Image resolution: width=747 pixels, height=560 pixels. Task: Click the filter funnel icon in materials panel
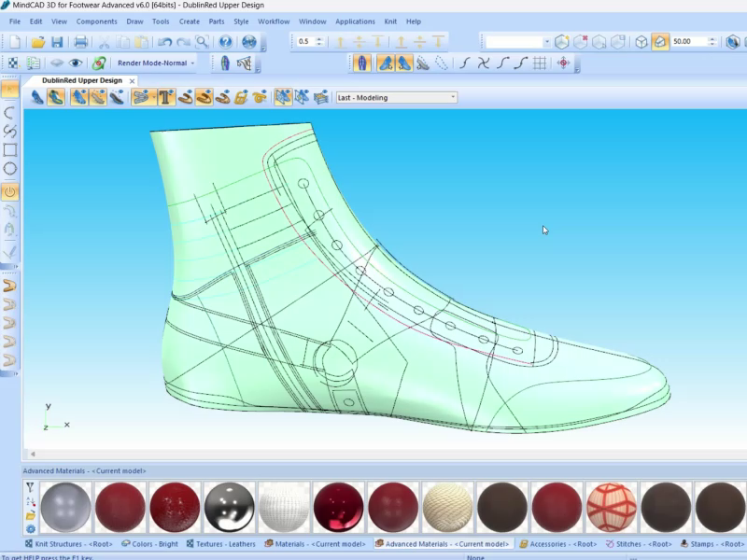[x=30, y=486]
